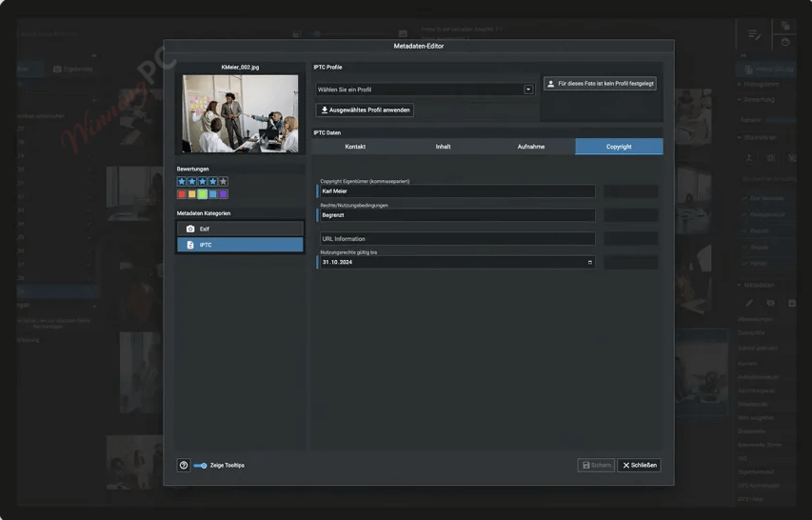Collapse the Metadaten section in the background panel

[756, 286]
